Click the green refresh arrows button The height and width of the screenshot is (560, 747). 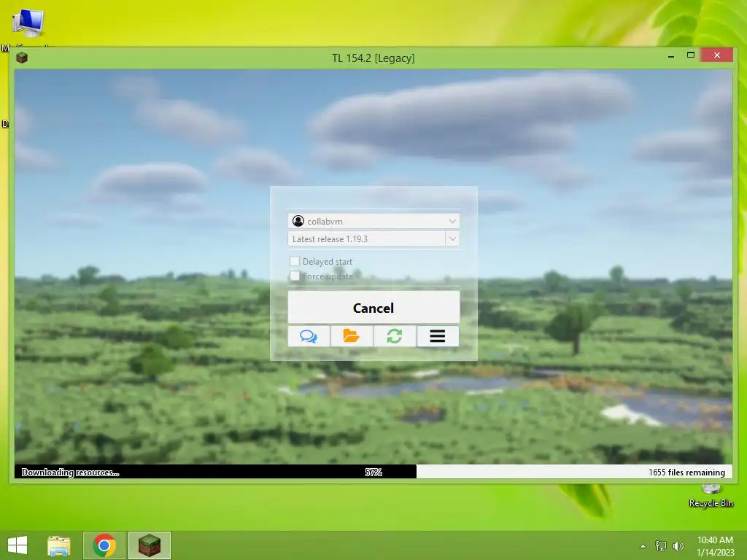tap(395, 336)
